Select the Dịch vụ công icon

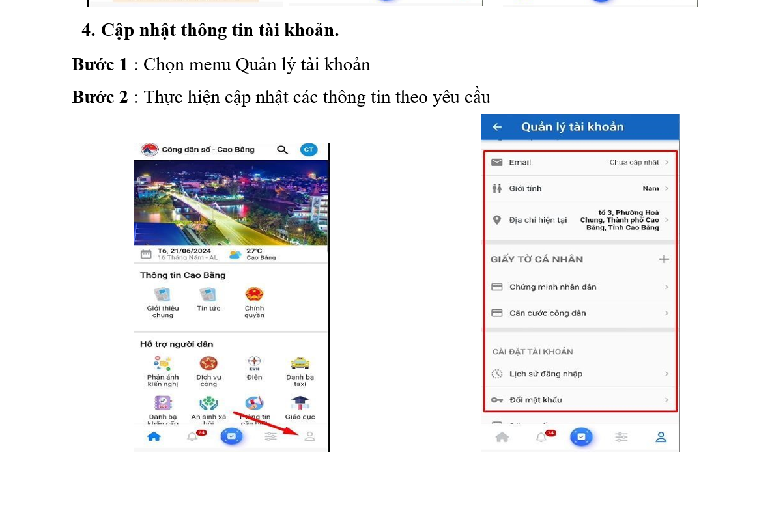(x=208, y=363)
